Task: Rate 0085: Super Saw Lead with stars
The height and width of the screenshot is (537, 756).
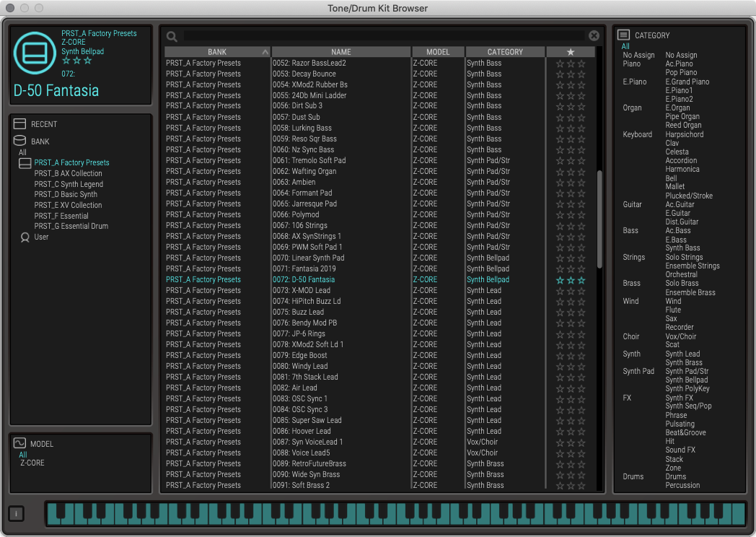Action: point(571,421)
